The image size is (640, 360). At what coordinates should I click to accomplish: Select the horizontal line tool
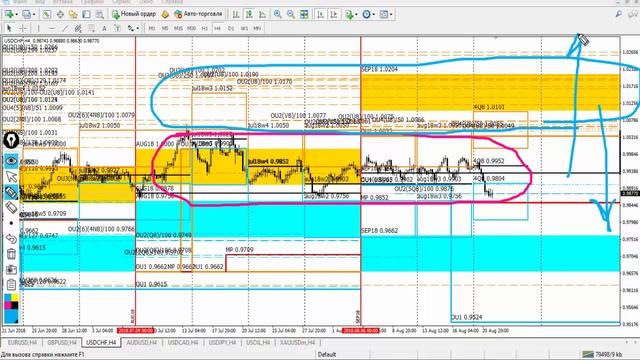52,28
